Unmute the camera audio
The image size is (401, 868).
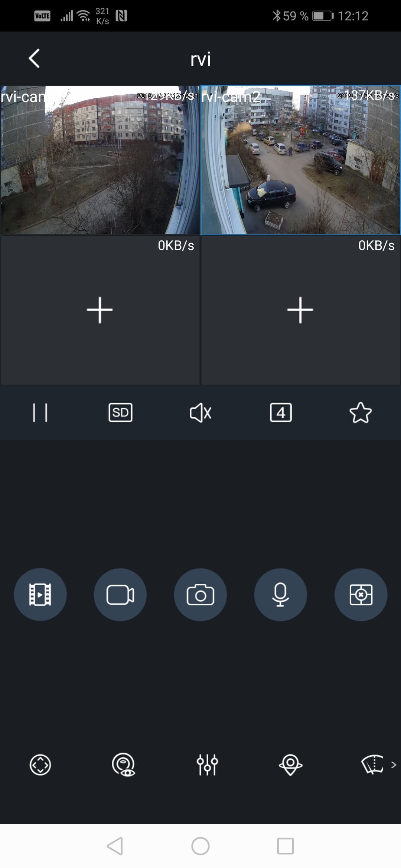click(200, 412)
